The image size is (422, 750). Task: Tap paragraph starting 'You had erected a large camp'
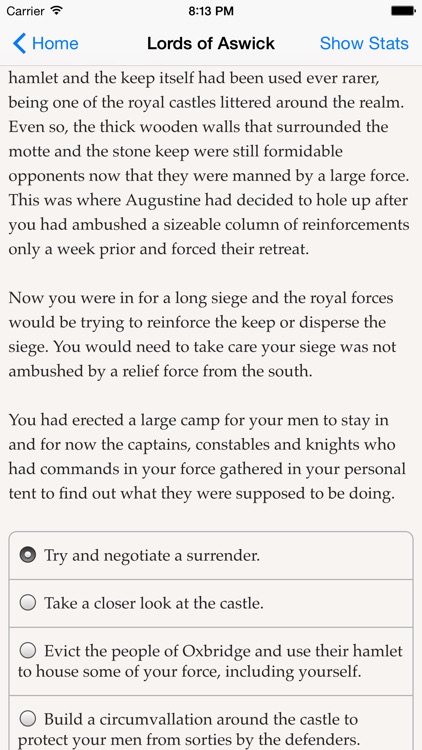[x=207, y=457]
